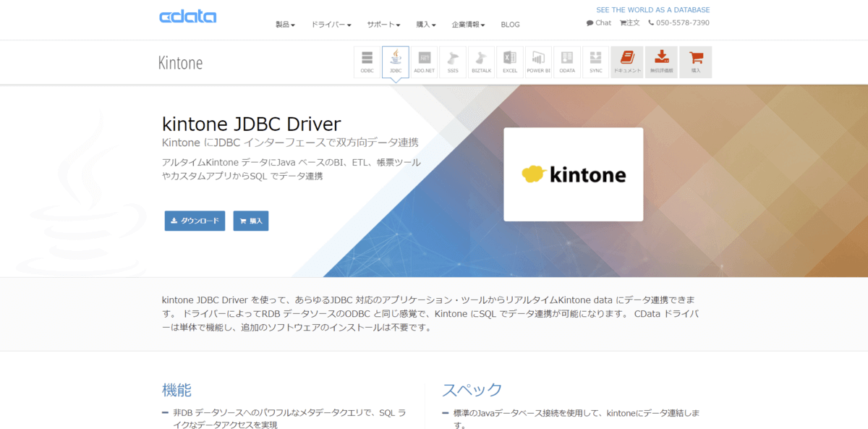Click the red shopping cart 購入 icon

[x=696, y=62]
